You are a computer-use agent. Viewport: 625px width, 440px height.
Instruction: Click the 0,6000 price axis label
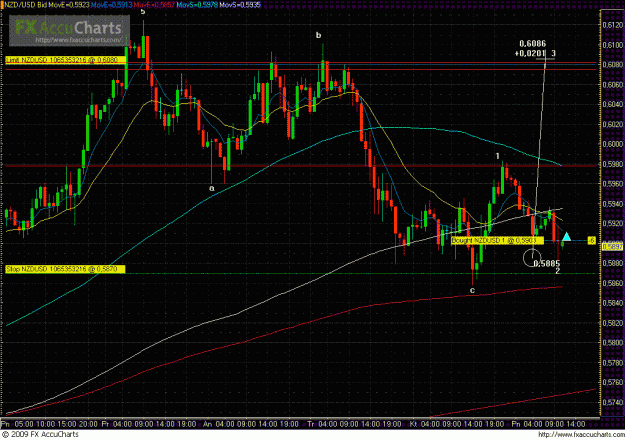coord(612,144)
